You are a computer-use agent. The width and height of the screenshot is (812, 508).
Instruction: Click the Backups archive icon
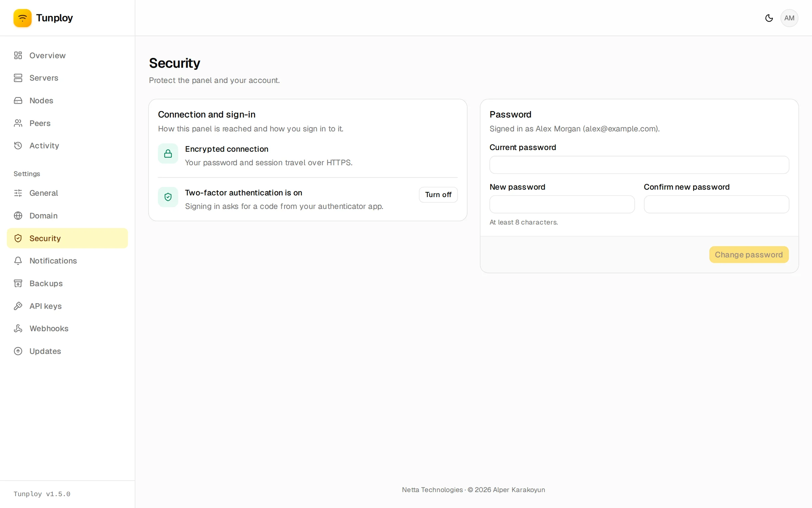[18, 283]
